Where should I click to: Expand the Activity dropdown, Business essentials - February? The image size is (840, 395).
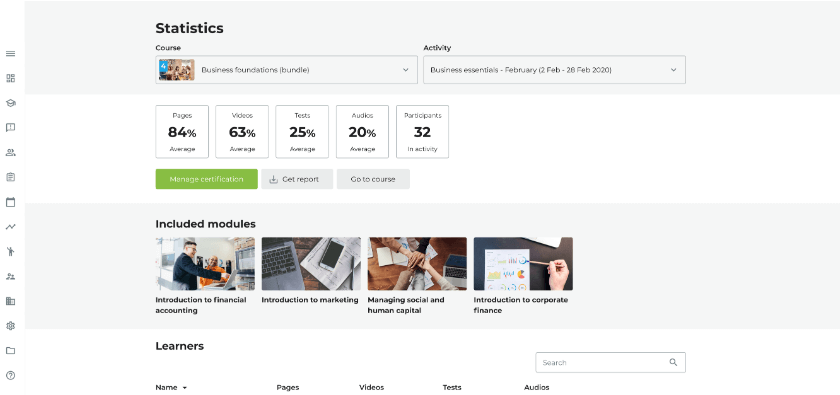(x=554, y=70)
